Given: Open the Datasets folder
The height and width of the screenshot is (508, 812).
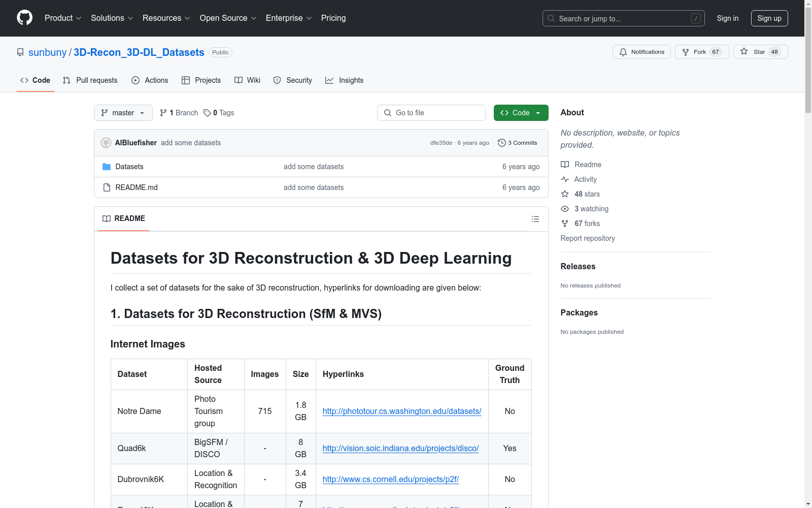Looking at the screenshot, I should (129, 167).
